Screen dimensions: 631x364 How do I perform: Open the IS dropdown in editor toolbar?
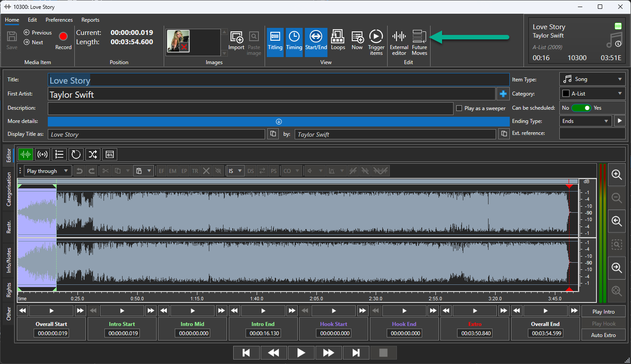(x=235, y=171)
